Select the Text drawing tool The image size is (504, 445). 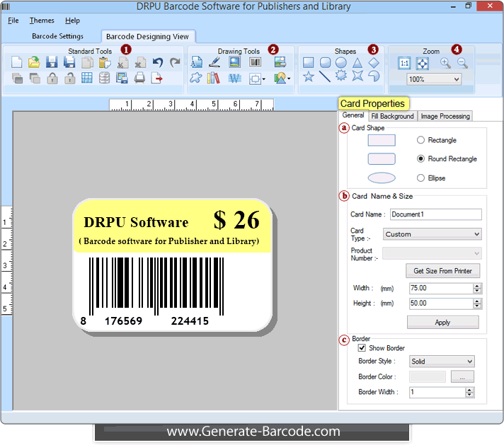point(196,62)
